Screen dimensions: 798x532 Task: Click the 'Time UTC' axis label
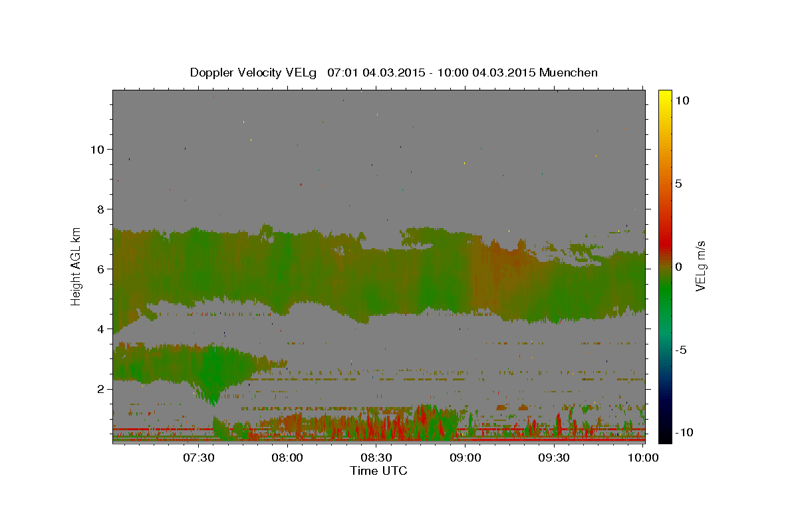click(378, 471)
